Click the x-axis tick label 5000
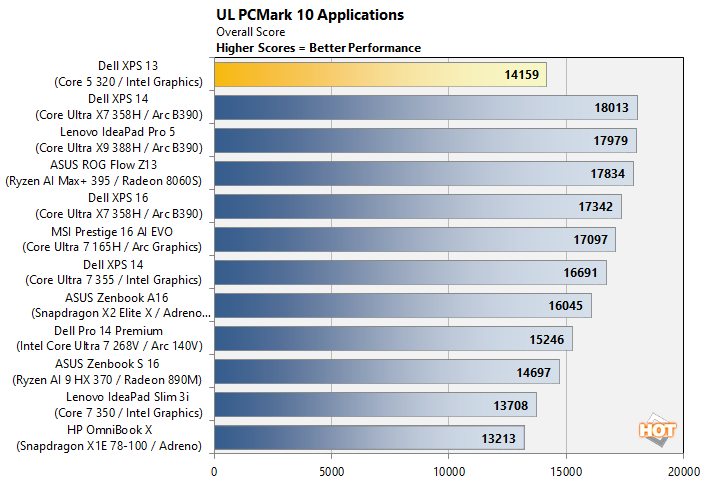This screenshot has width=708, height=481. pyautogui.click(x=331, y=472)
